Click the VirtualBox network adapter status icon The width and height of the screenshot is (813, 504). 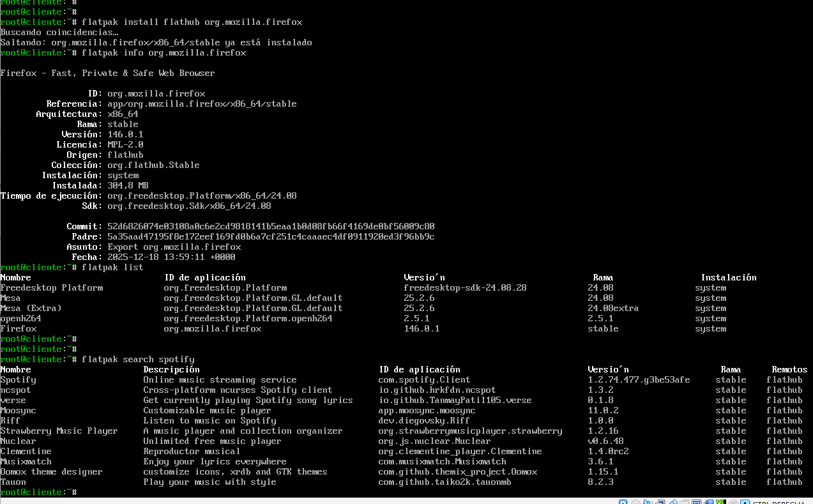coord(660,501)
